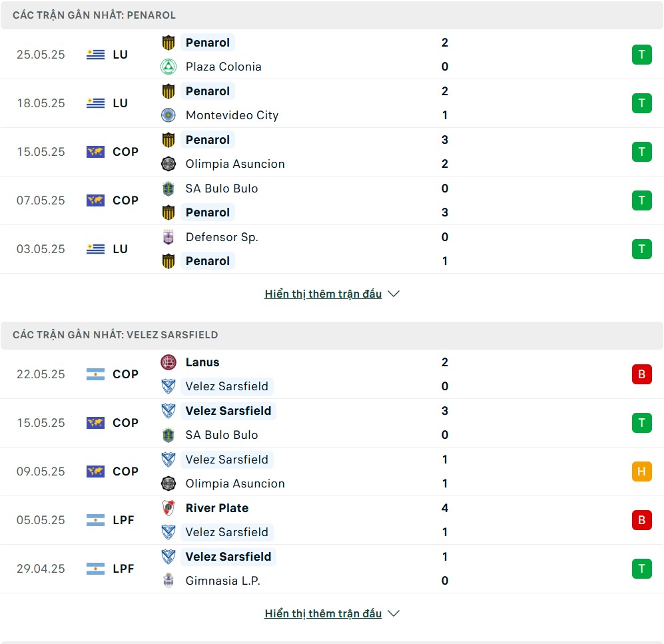
Task: Expand more Velez Sarsfield matches with the chevron arrow
Action: point(394,613)
